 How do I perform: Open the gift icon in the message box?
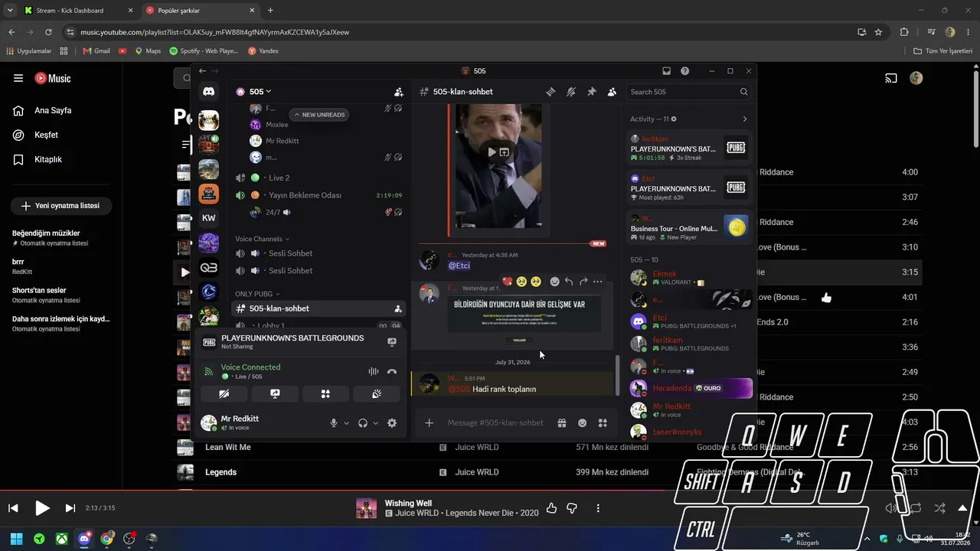(562, 422)
